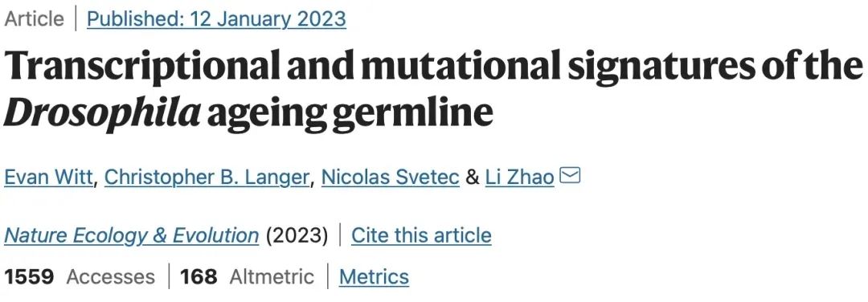
Task: Click the Article type label
Action: [x=35, y=18]
